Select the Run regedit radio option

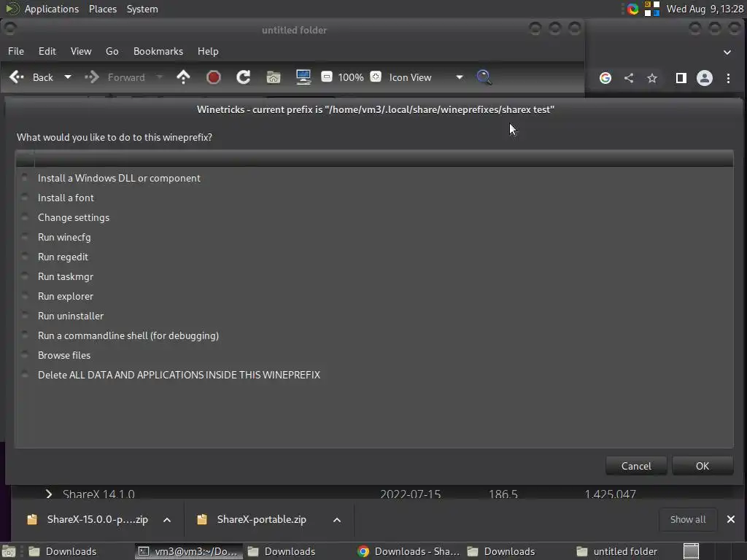pyautogui.click(x=25, y=256)
